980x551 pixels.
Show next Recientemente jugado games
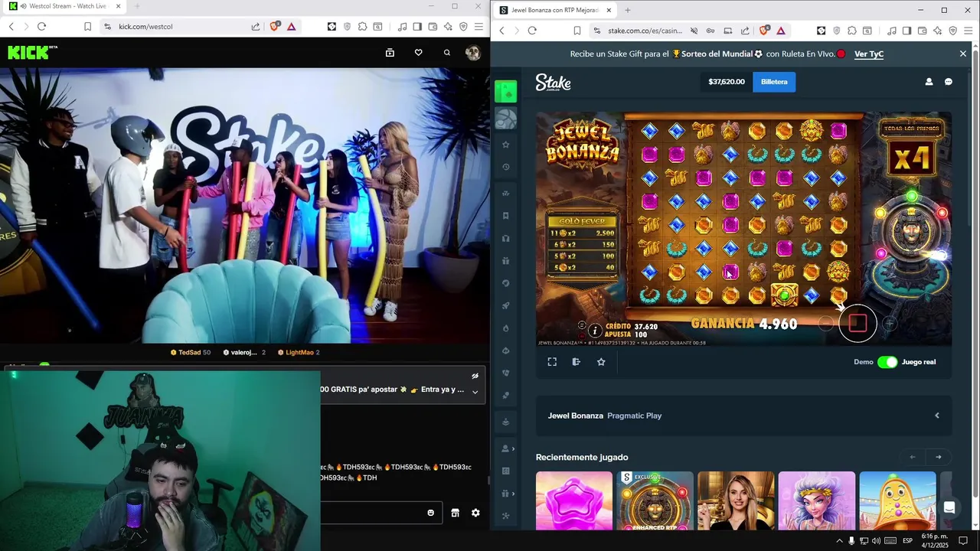(939, 457)
